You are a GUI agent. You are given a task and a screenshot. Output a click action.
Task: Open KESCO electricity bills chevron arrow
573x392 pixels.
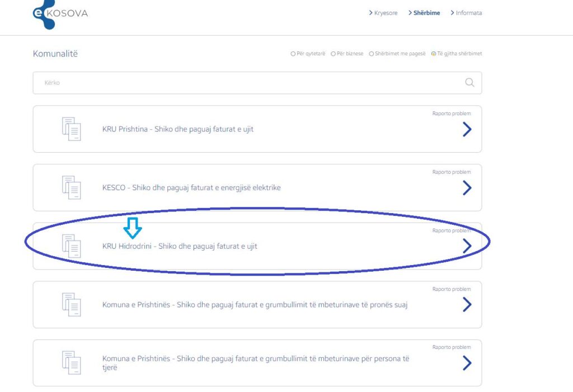click(467, 188)
